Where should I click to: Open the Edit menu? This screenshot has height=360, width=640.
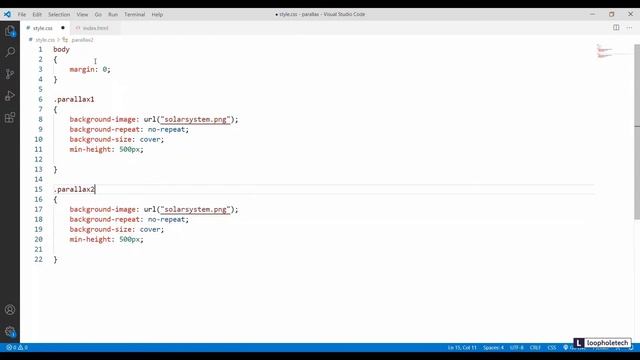tap(37, 14)
